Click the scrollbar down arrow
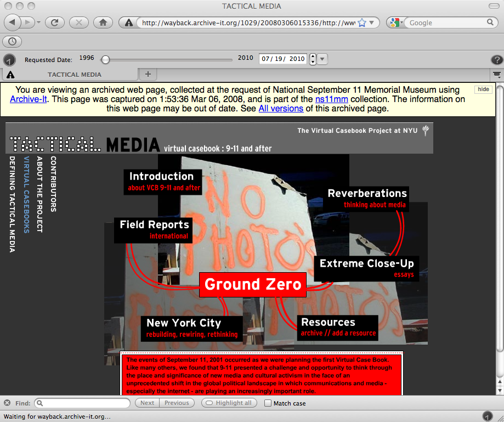 500,391
